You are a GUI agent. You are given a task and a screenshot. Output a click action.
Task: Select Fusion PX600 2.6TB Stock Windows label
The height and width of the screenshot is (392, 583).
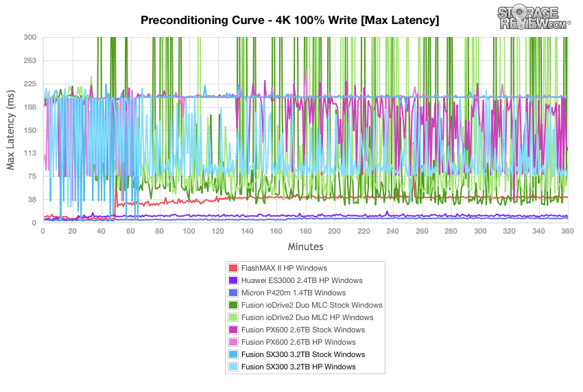coord(303,330)
